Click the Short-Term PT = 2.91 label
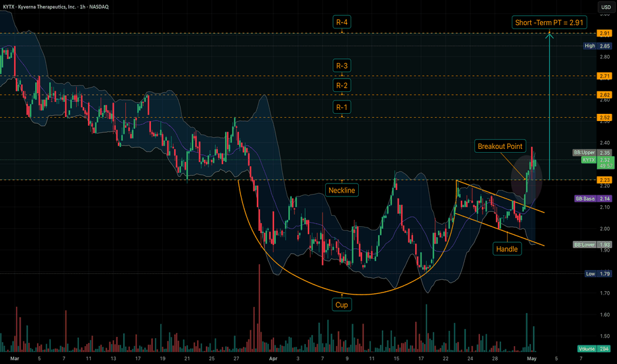Image resolution: width=617 pixels, height=364 pixels. pos(549,23)
